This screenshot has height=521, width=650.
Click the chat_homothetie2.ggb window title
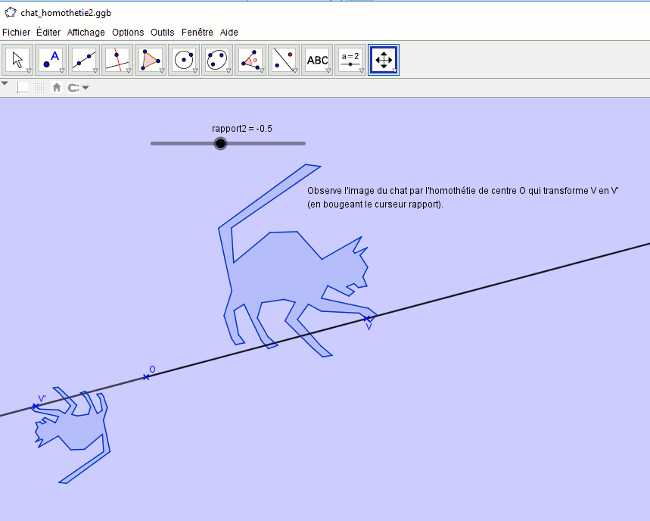[66, 13]
